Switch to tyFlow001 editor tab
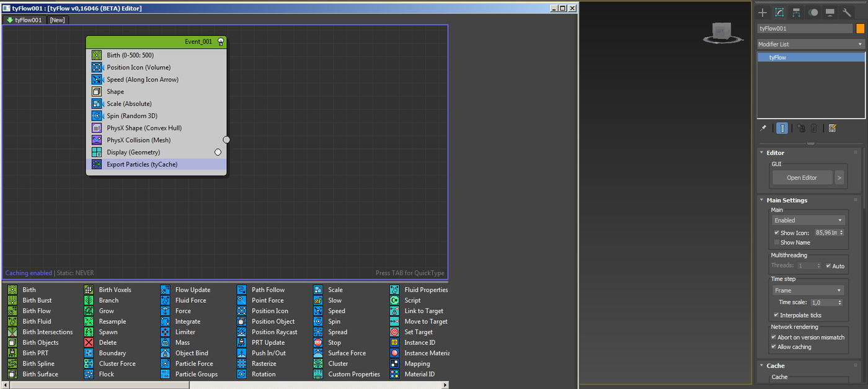The image size is (868, 389). click(x=25, y=20)
